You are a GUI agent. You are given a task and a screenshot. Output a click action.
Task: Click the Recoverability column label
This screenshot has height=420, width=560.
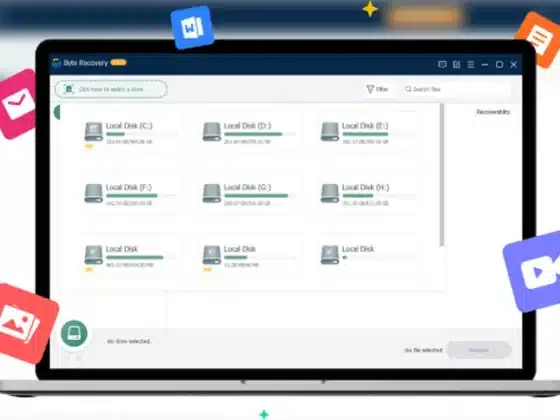point(493,112)
